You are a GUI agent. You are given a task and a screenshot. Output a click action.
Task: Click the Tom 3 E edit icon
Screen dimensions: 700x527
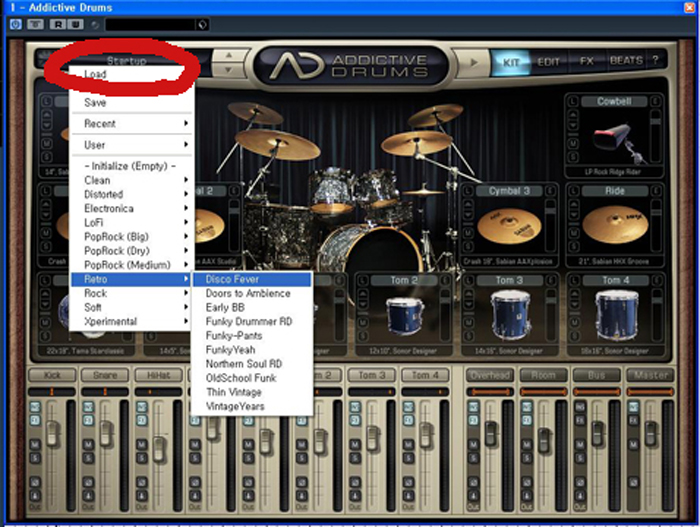(550, 280)
